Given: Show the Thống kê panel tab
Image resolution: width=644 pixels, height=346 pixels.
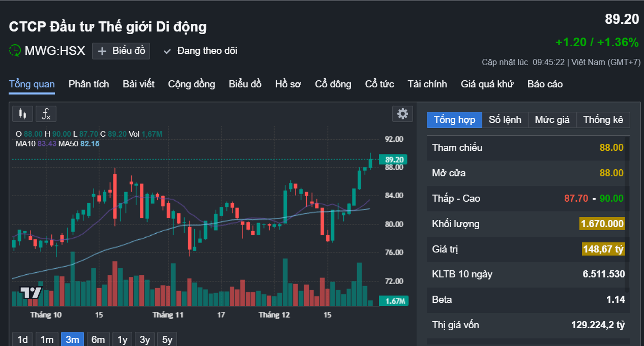Looking at the screenshot, I should click(603, 120).
